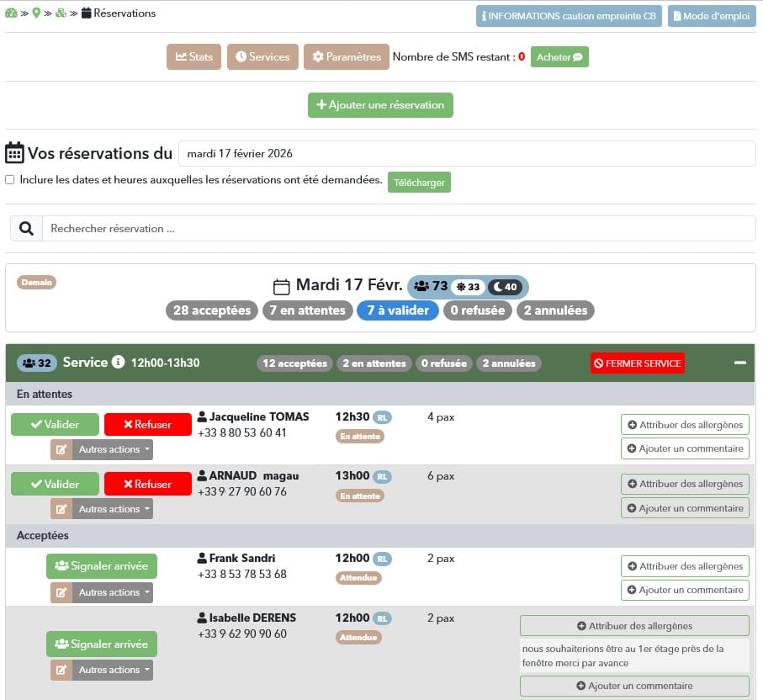Attribuer des allergènes for ARNAUD magau
This screenshot has width=763, height=700.
685,484
